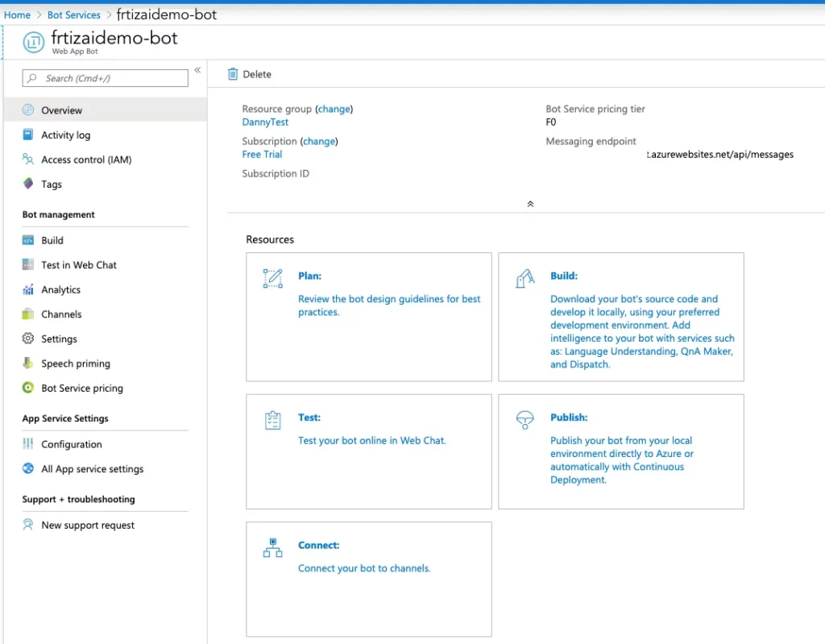The height and width of the screenshot is (644, 825).
Task: Click the New support request person icon
Action: coord(28,525)
